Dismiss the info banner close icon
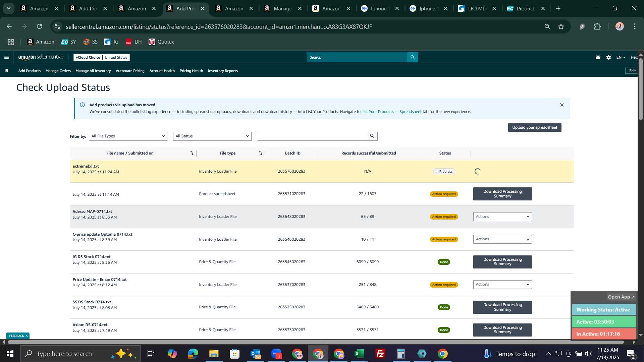 pyautogui.click(x=562, y=105)
